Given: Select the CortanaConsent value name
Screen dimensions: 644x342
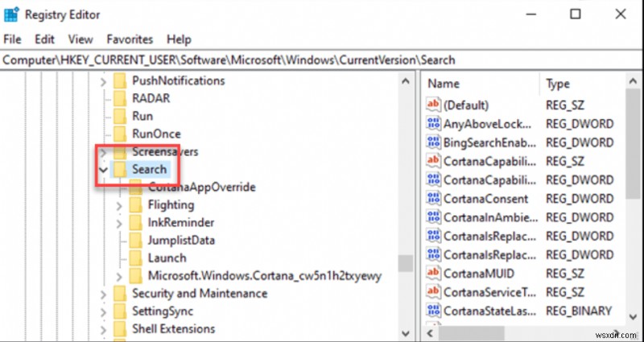Looking at the screenshot, I should coord(486,199).
